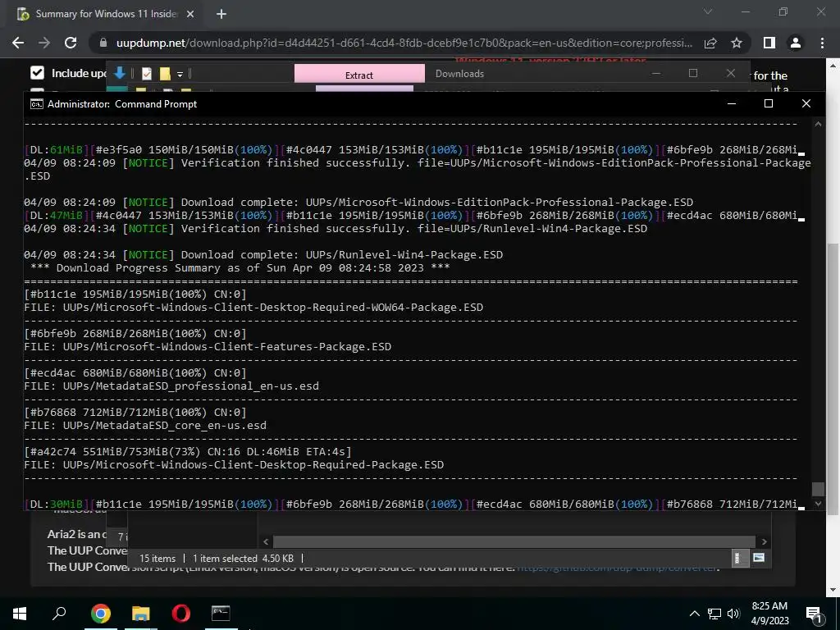Minimize the Downloads Explorer window

point(655,73)
